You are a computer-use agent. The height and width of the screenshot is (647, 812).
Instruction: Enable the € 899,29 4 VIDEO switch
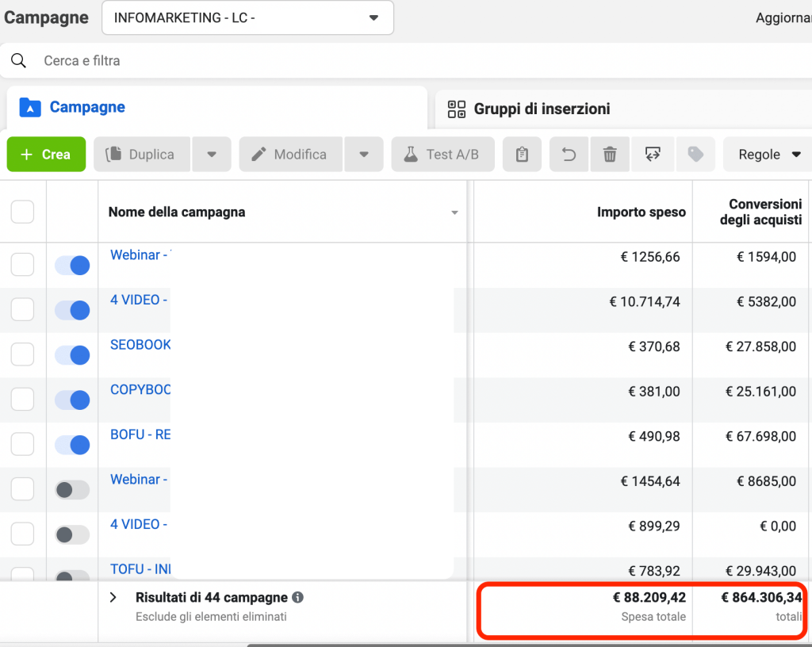pos(72,534)
